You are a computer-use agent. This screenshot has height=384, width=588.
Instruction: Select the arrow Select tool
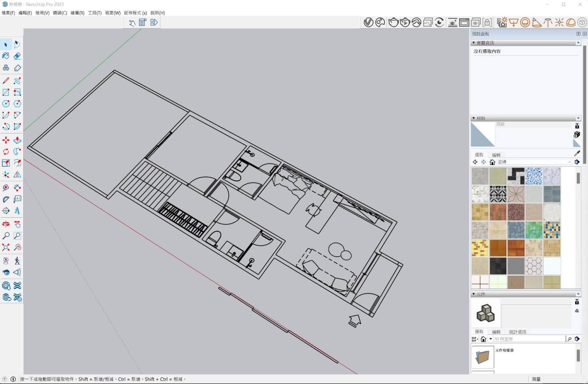[x=6, y=44]
